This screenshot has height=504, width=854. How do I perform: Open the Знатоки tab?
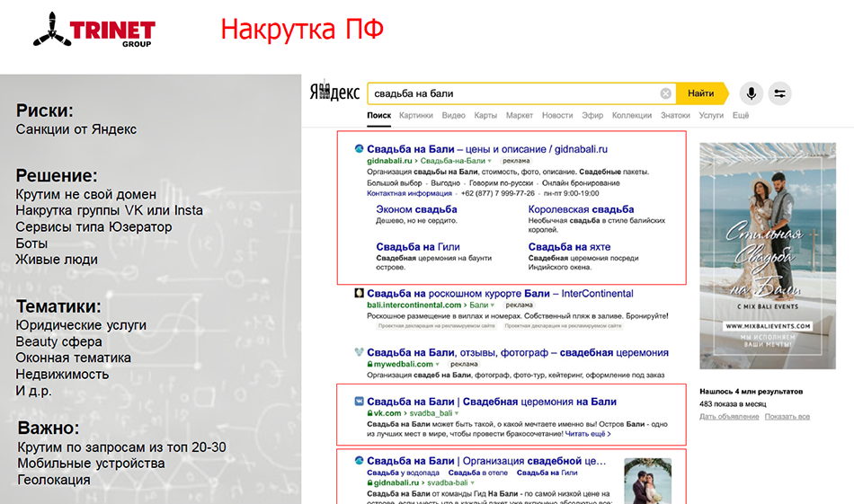tap(675, 115)
